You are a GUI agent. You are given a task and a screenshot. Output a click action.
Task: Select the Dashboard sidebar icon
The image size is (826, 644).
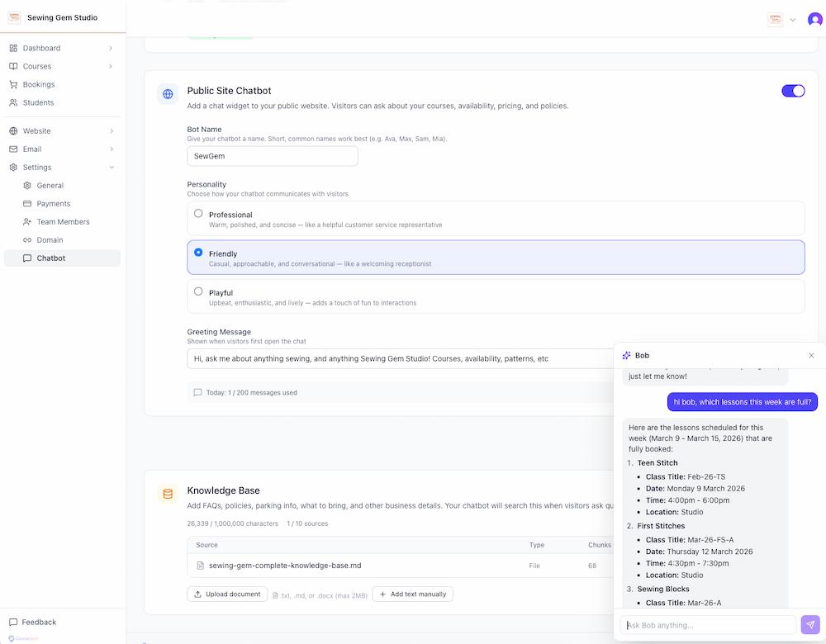pyautogui.click(x=12, y=48)
